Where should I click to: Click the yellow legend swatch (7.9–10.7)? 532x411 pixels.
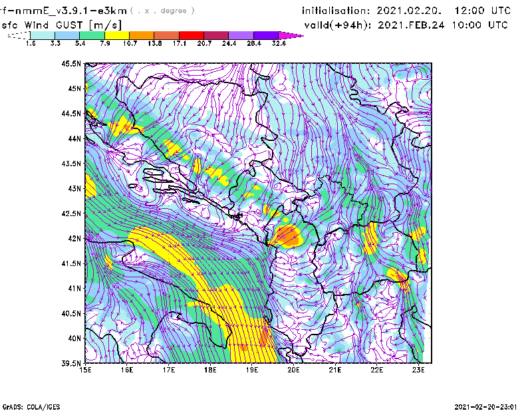(117, 35)
